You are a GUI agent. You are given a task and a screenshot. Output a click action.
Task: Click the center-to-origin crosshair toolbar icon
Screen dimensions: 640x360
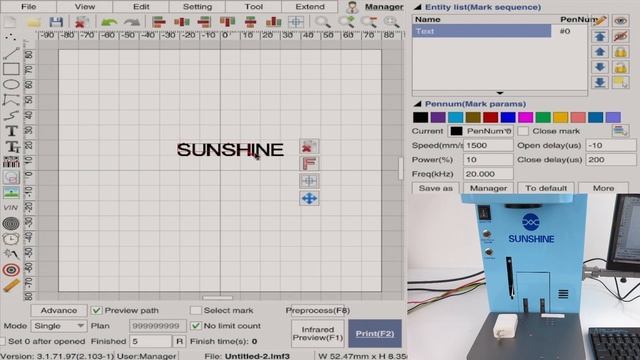tap(296, 22)
